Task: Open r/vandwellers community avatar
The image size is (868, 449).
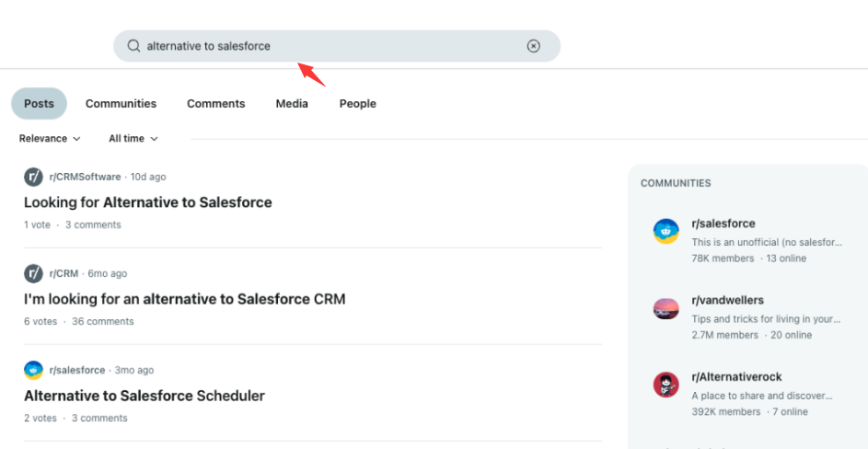Action: pyautogui.click(x=665, y=308)
